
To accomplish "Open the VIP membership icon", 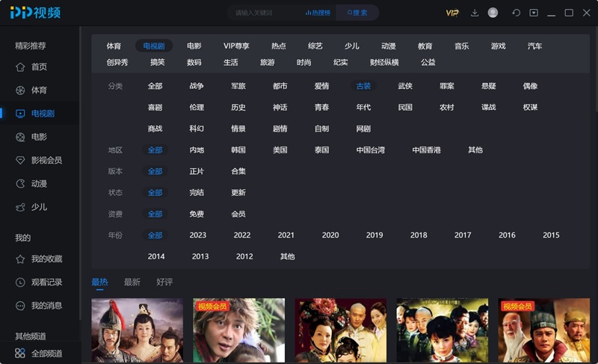I will pos(452,13).
